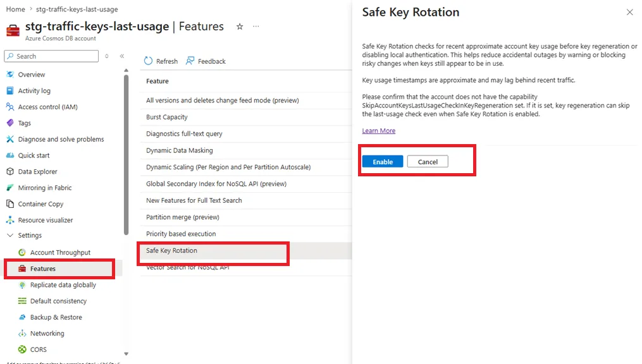Select the Dynamic Data Masking row
The height and width of the screenshot is (364, 642).
tap(245, 150)
